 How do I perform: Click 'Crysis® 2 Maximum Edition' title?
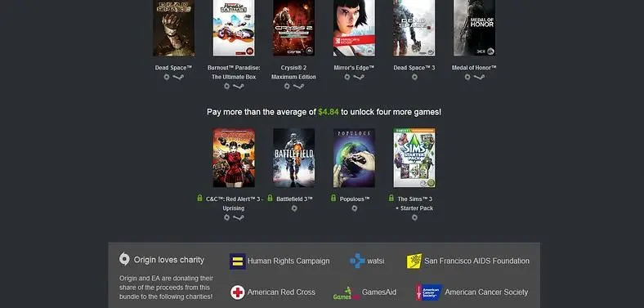[293, 72]
